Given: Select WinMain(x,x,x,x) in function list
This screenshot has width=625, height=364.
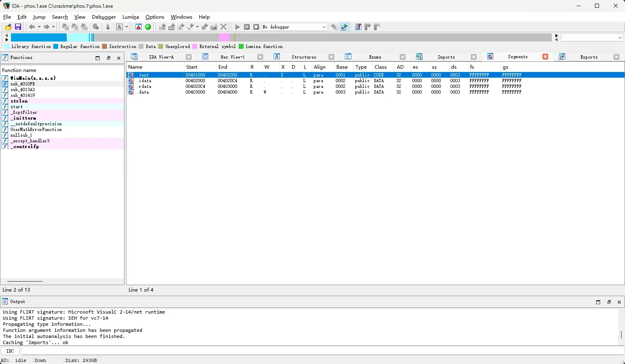Looking at the screenshot, I should tap(63, 78).
